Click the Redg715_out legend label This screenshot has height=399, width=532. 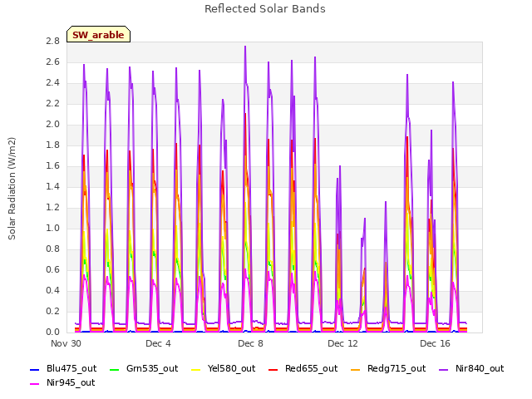(397, 368)
